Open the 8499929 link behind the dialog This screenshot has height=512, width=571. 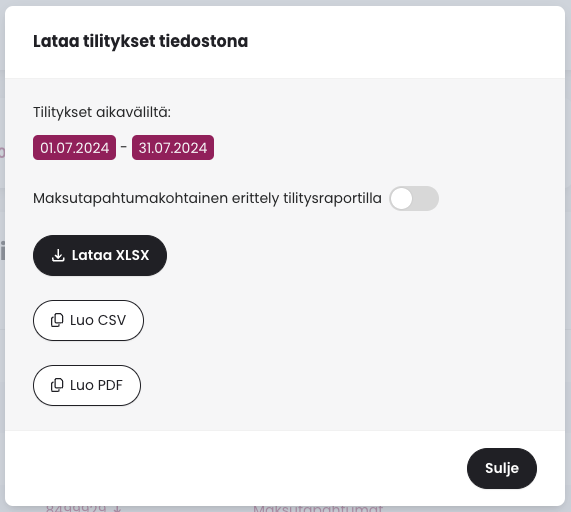pyautogui.click(x=76, y=509)
